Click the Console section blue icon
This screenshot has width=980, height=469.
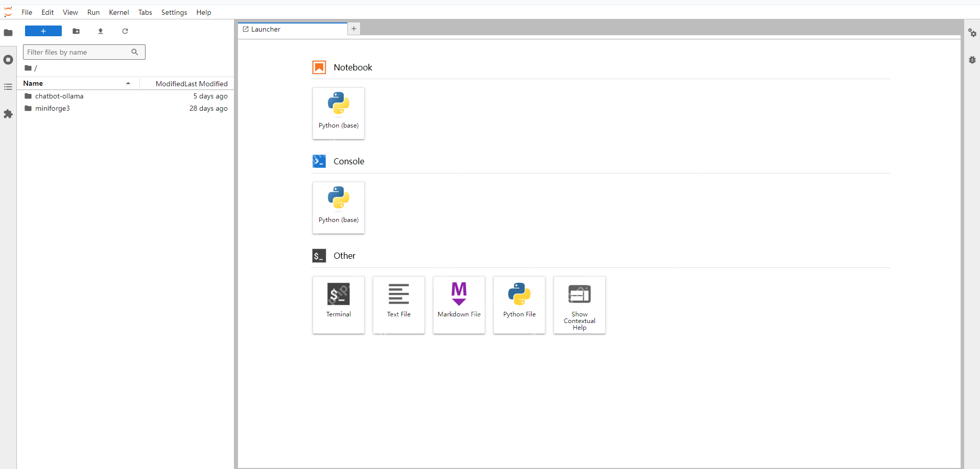coord(319,161)
